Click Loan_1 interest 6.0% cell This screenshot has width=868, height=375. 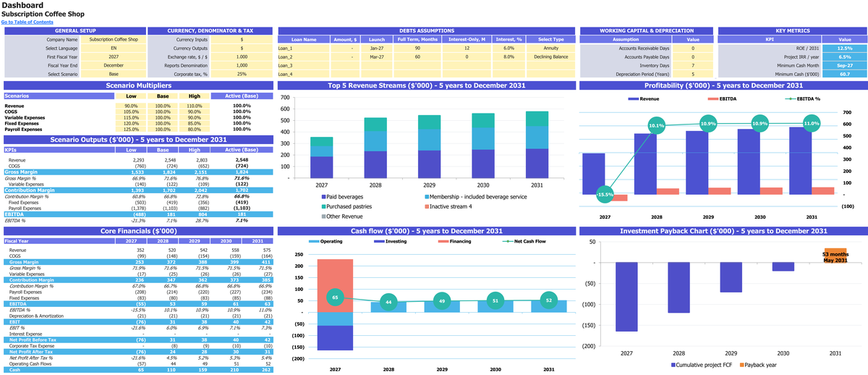tap(509, 49)
